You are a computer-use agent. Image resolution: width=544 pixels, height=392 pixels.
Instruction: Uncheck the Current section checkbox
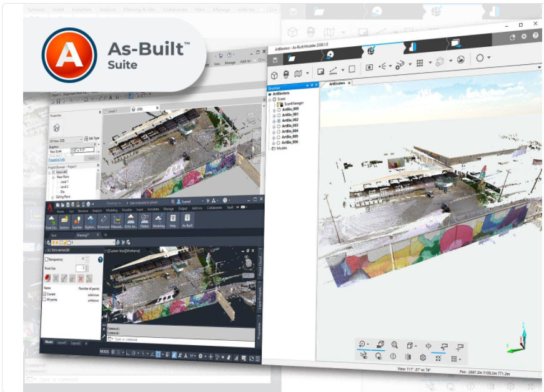click(44, 293)
